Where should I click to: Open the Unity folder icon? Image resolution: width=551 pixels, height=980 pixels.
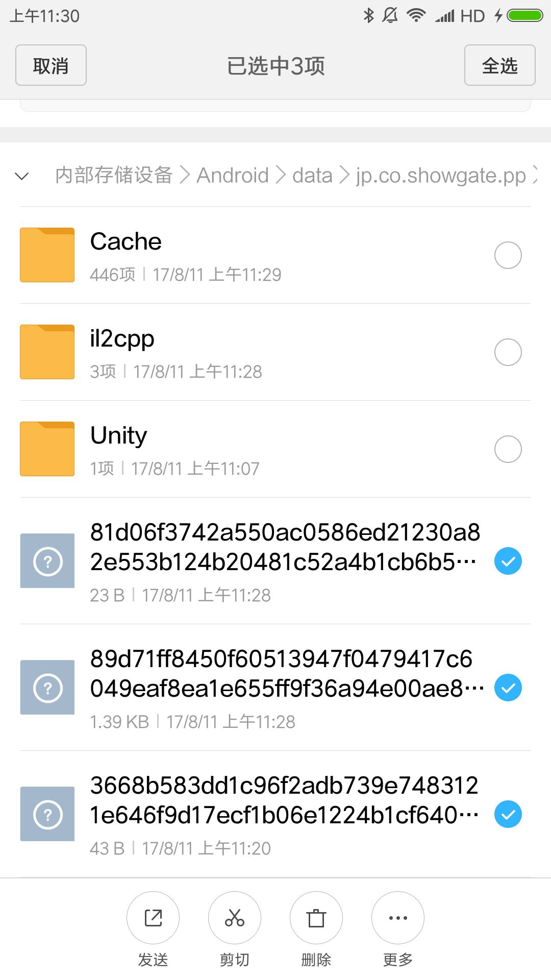point(47,449)
